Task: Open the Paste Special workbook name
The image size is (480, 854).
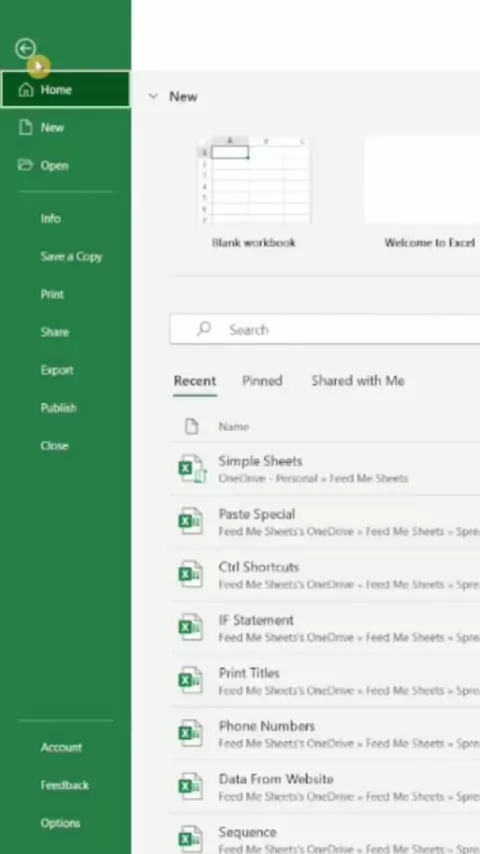Action: 257,514
